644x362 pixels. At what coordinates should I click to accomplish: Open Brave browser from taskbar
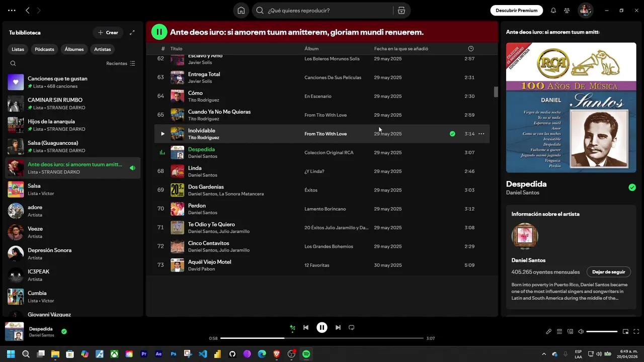click(276, 354)
